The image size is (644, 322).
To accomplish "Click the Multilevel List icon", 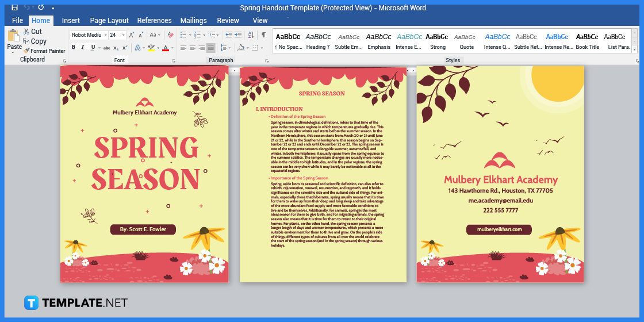I will coord(212,35).
